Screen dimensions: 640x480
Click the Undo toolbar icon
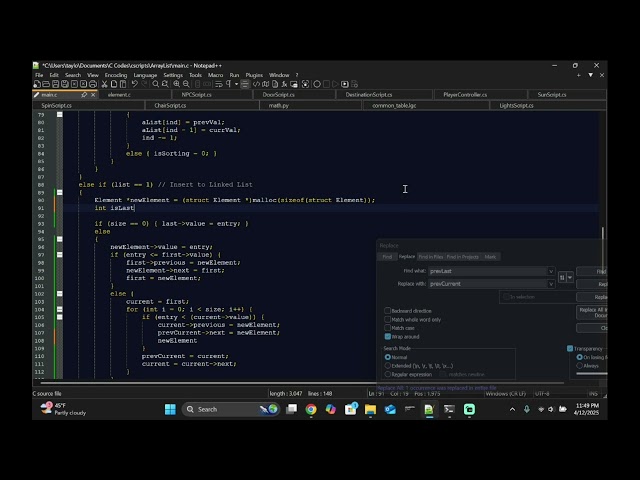pos(134,84)
